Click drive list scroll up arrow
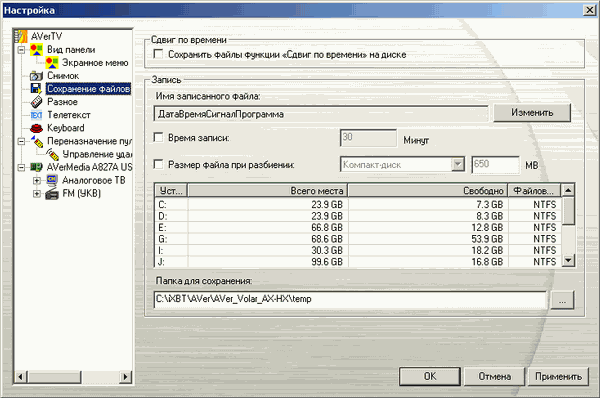The width and height of the screenshot is (600, 398). (x=568, y=190)
